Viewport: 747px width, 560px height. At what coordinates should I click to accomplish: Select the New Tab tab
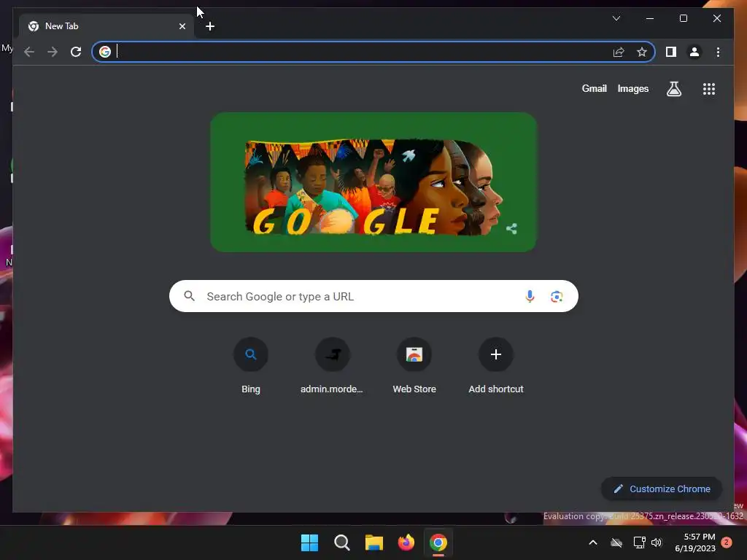click(x=105, y=26)
